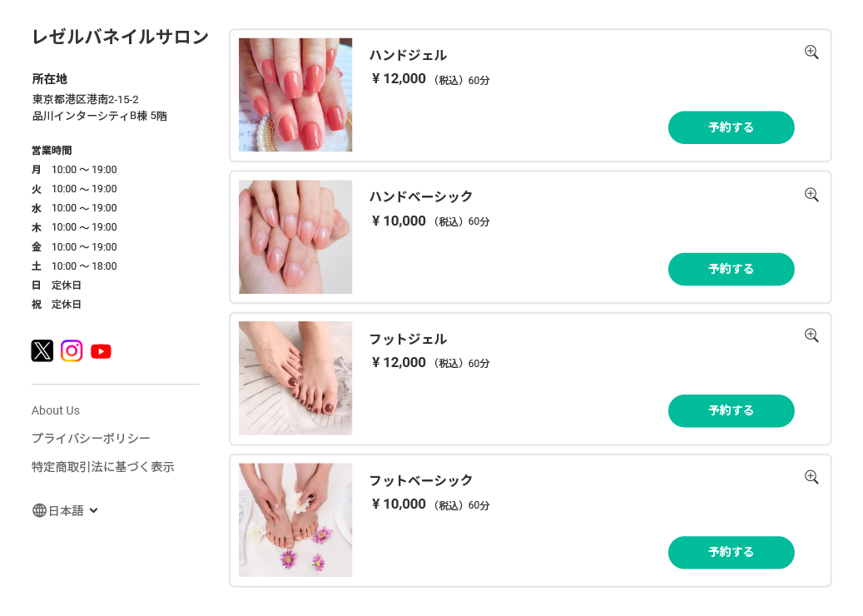
Task: Open the X (Twitter) social icon
Action: [42, 351]
